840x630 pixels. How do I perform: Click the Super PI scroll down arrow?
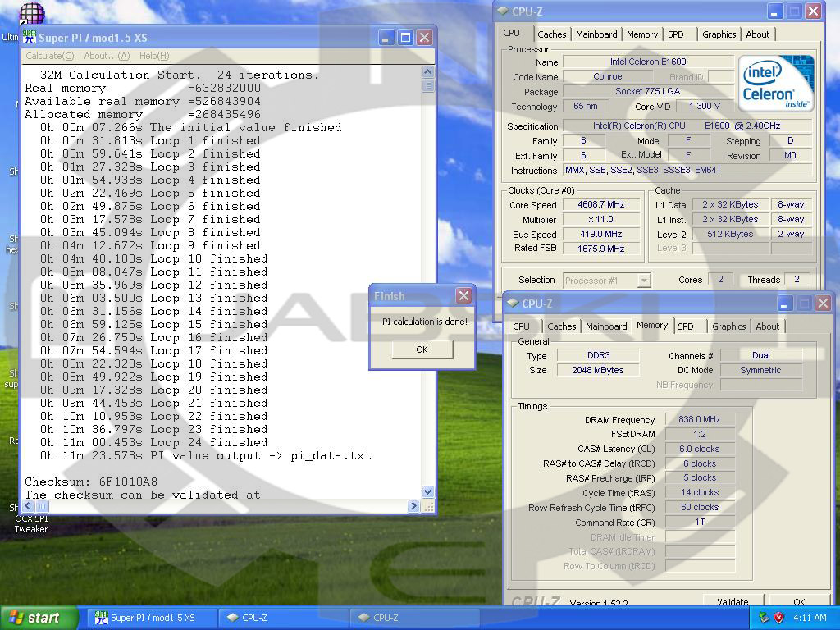click(427, 491)
